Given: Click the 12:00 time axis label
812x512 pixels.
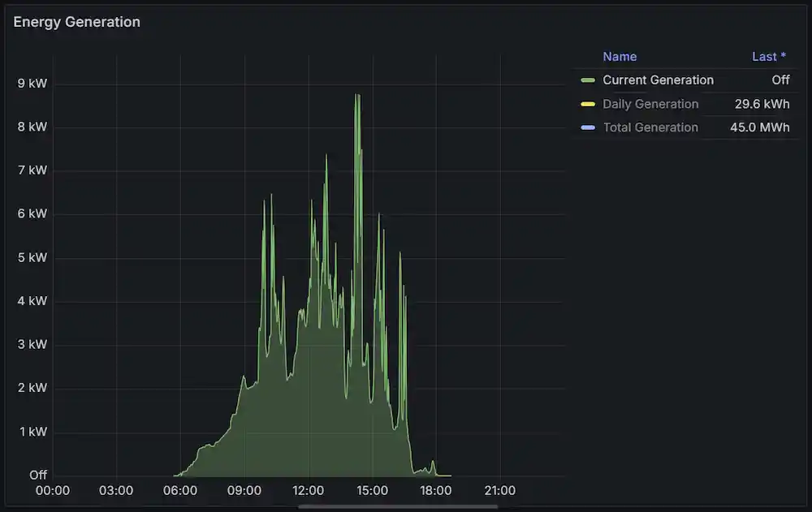Looking at the screenshot, I should point(308,490).
